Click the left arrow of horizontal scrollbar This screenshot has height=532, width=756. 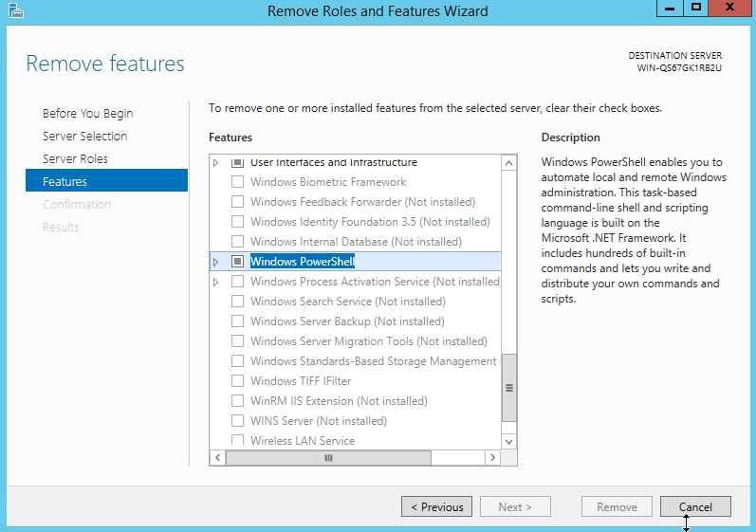tap(217, 457)
